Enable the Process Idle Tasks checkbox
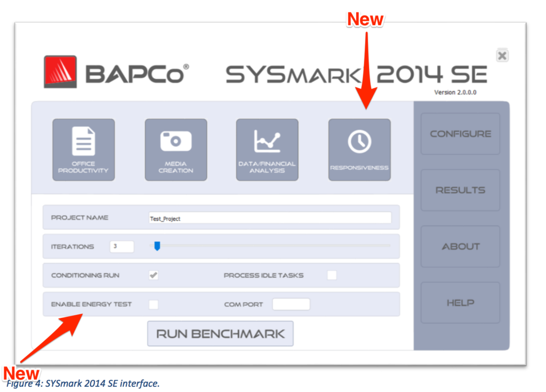 332,275
